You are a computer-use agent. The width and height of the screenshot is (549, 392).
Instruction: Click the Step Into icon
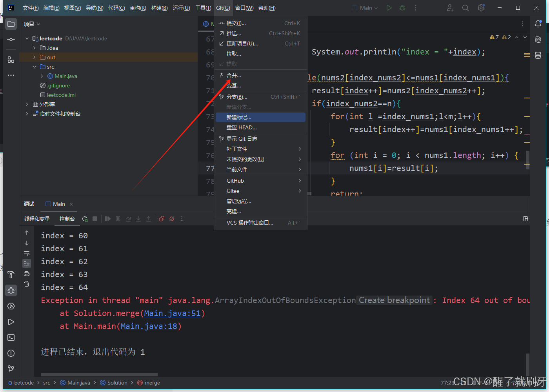click(138, 219)
